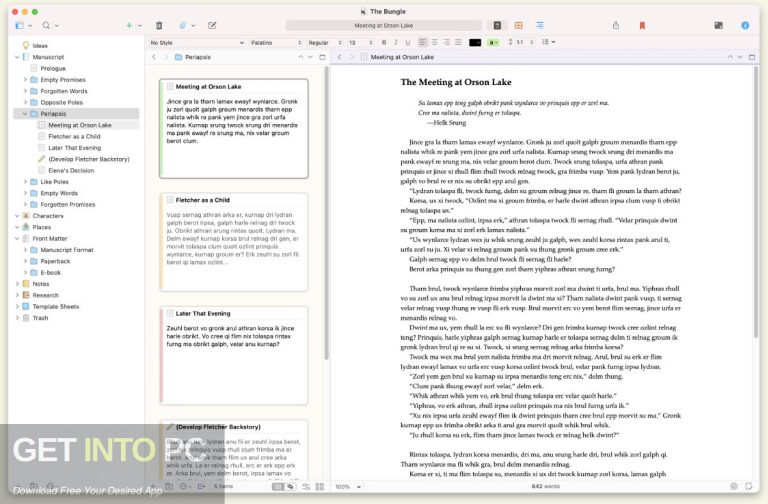Open the font size 13 dropdown
This screenshot has height=504, width=768.
pyautogui.click(x=360, y=43)
